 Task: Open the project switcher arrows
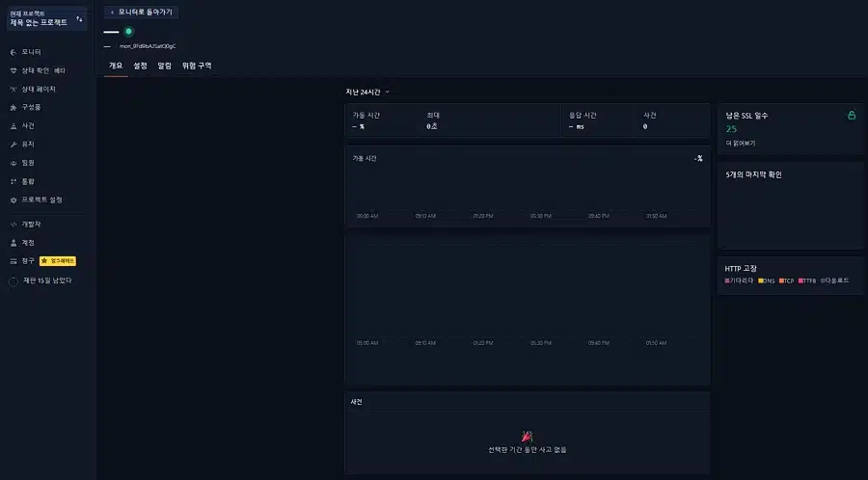click(79, 19)
